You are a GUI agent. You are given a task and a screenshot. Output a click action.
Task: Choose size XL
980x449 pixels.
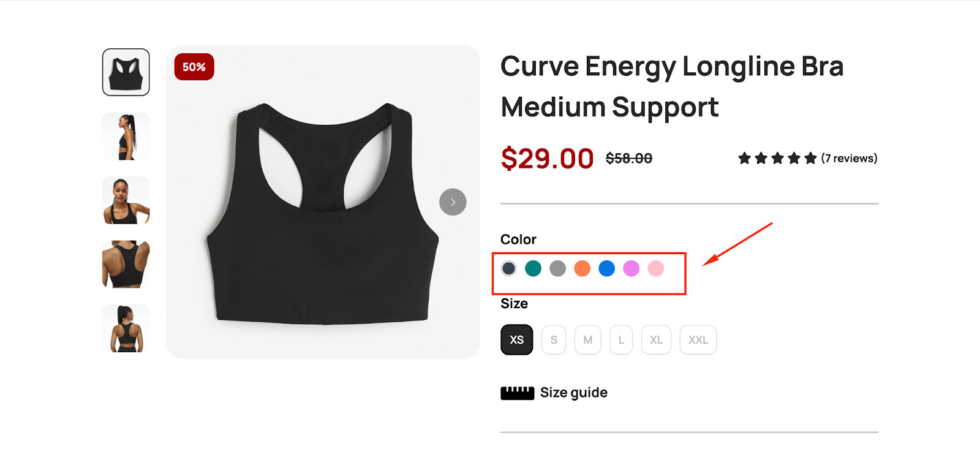click(656, 340)
